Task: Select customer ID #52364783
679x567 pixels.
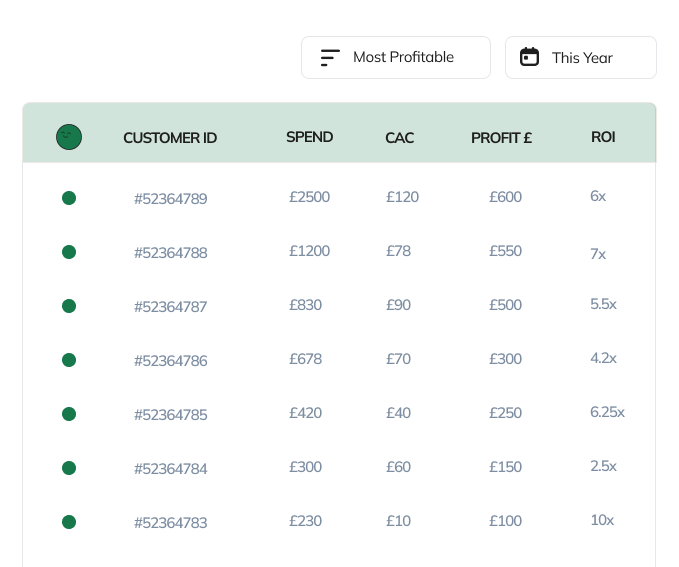Action: click(171, 523)
